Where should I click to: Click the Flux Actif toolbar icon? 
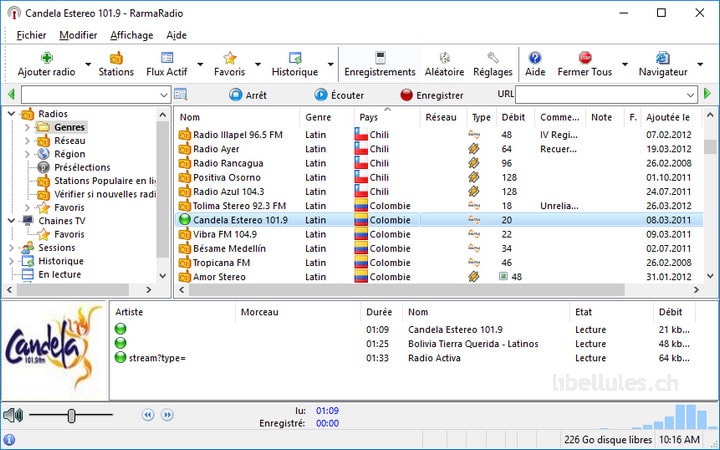(x=167, y=58)
